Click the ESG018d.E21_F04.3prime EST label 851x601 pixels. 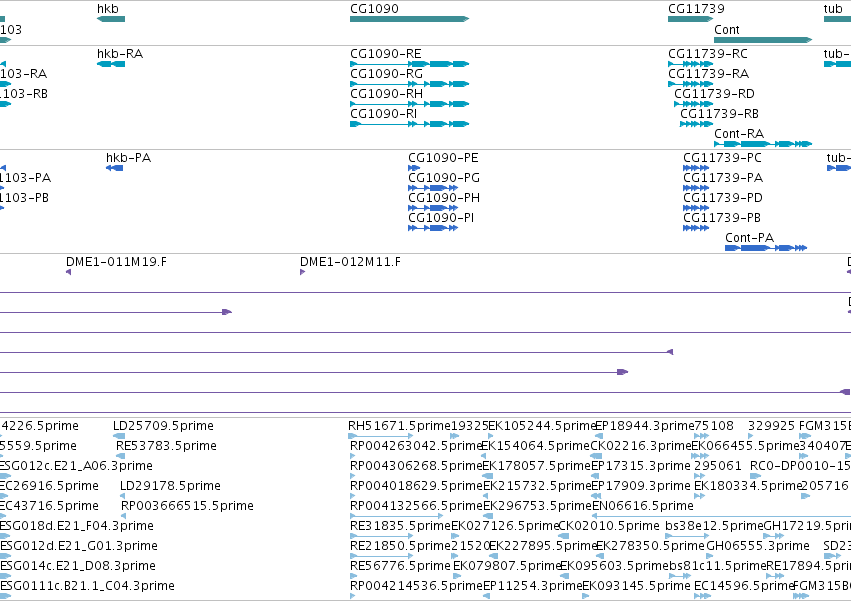coord(76,526)
